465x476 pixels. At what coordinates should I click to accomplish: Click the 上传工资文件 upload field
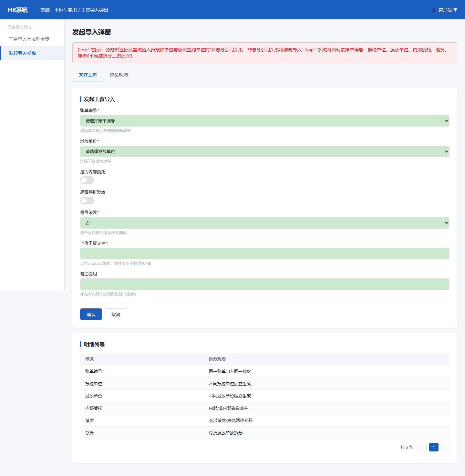(265, 254)
